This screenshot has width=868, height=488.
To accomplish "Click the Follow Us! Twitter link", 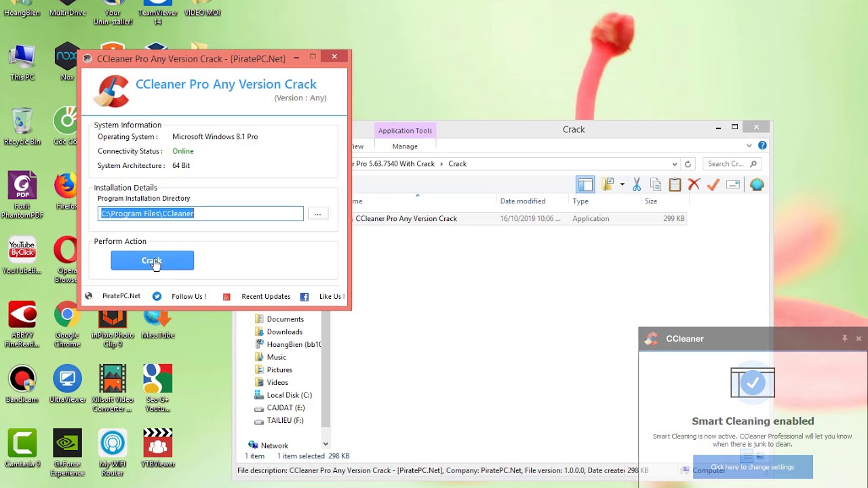I will 189,296.
